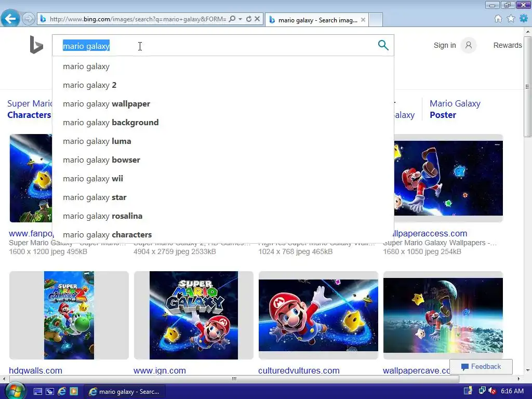Click the magnifier icon in address bar
Viewport: 532px width, 399px height.
click(x=232, y=19)
